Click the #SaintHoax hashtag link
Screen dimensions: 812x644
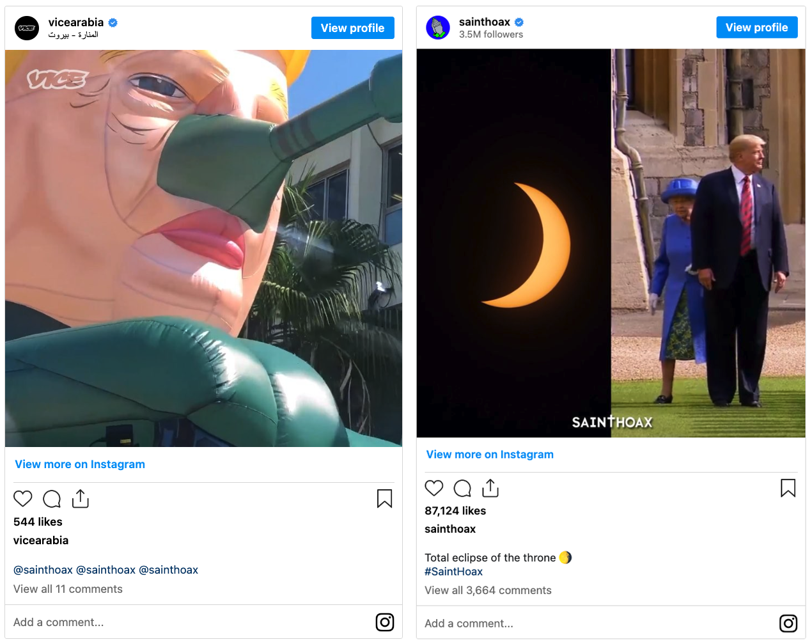coord(453,572)
